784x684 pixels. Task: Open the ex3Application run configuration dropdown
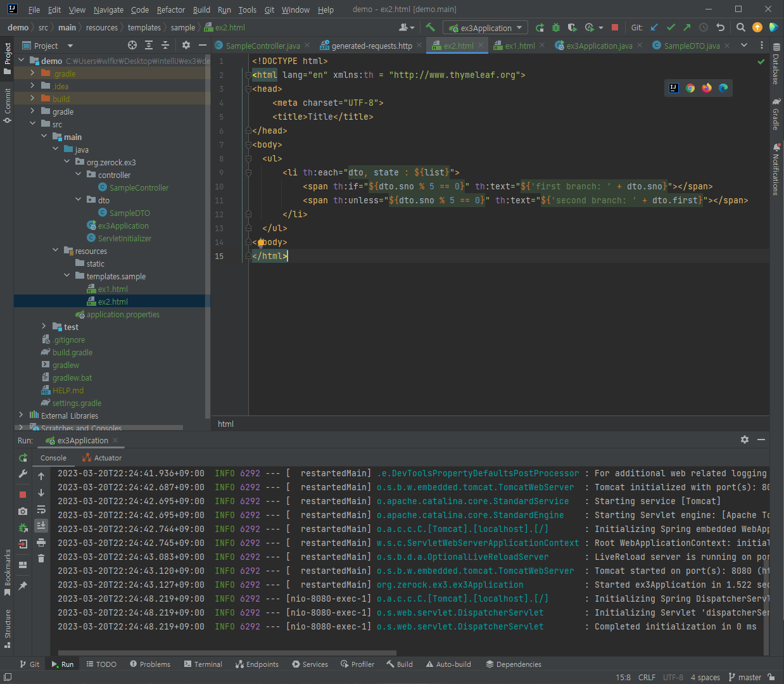coord(485,28)
